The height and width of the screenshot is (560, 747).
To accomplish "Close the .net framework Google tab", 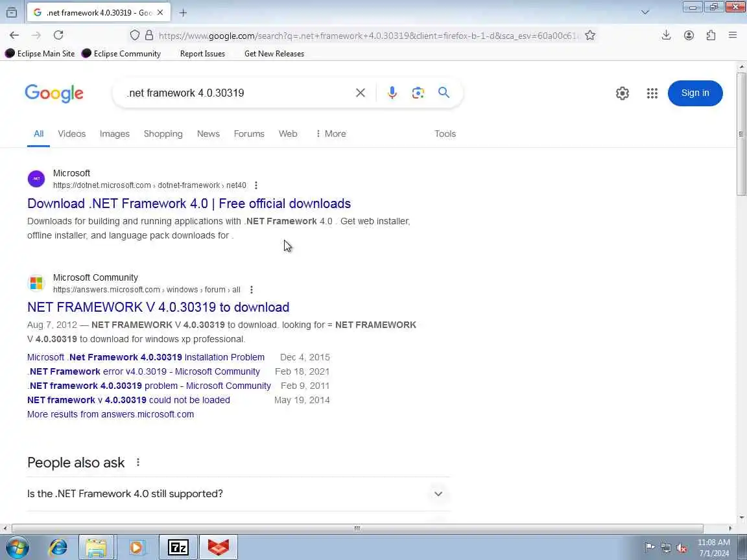I will [160, 13].
